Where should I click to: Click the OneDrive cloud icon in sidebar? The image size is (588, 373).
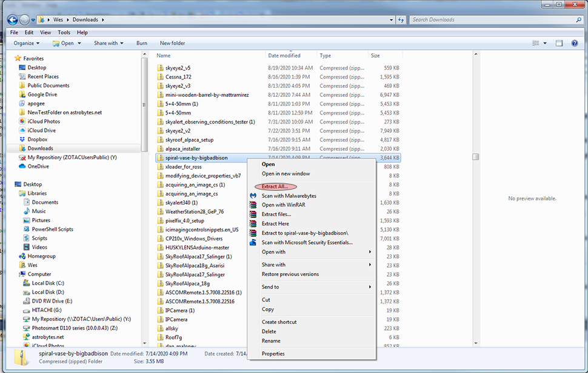[22, 167]
